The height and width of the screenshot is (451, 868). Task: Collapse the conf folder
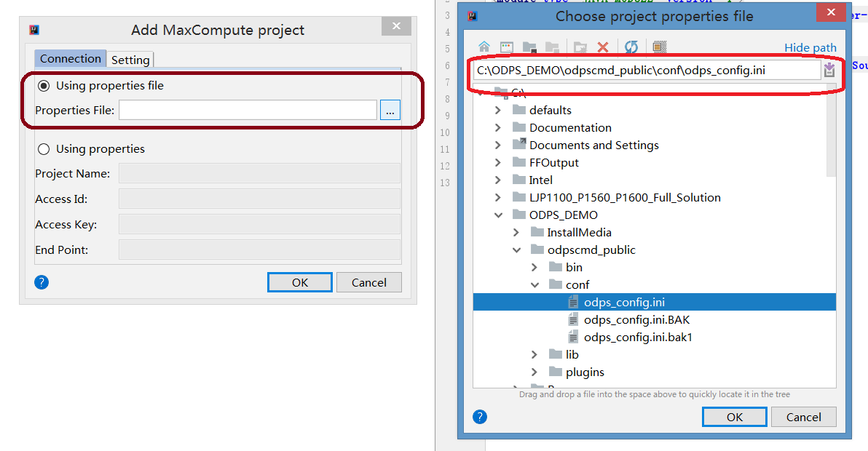pos(534,285)
